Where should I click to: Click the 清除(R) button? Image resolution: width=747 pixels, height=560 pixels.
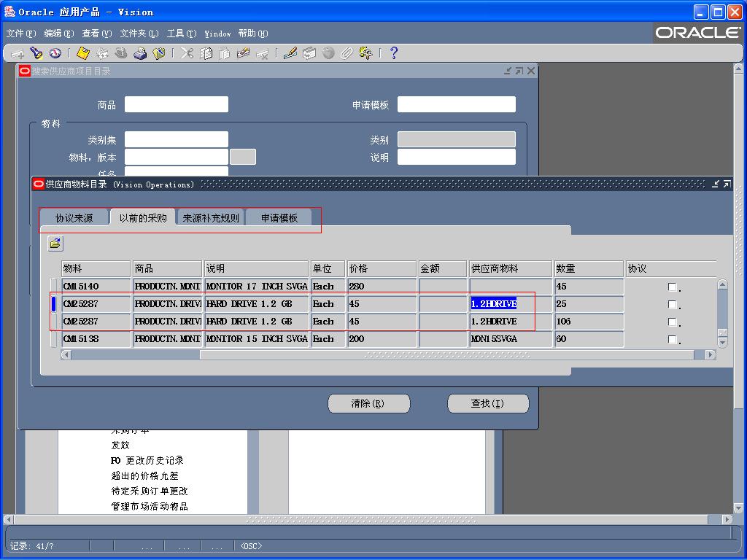click(368, 403)
